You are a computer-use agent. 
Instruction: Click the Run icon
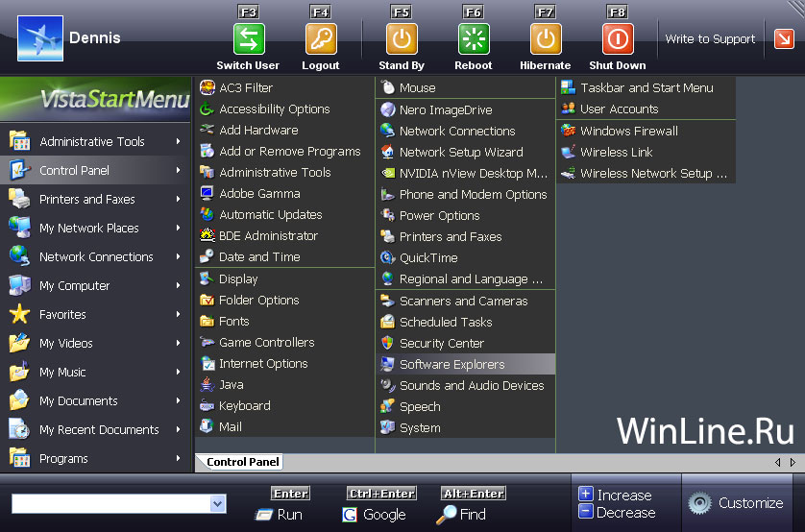(264, 515)
